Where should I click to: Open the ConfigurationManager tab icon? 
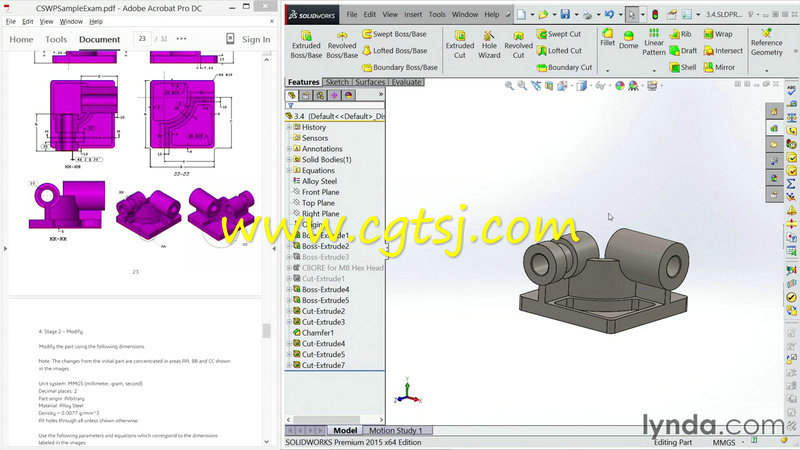click(320, 95)
